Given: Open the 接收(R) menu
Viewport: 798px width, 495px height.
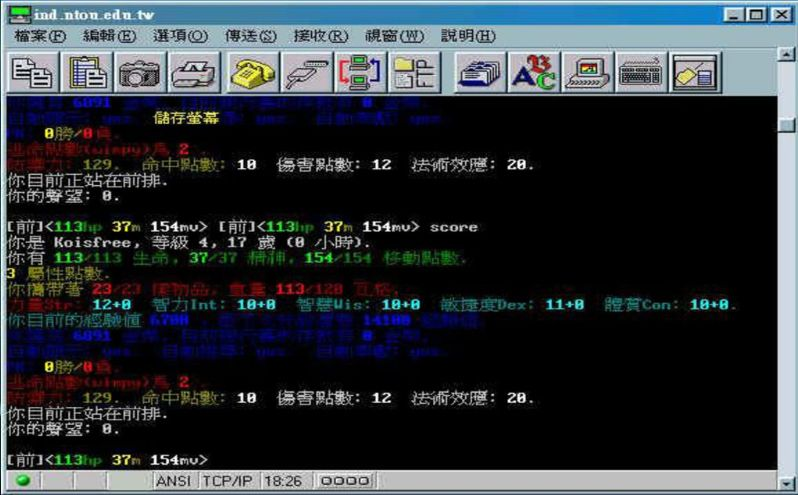Looking at the screenshot, I should [x=321, y=36].
